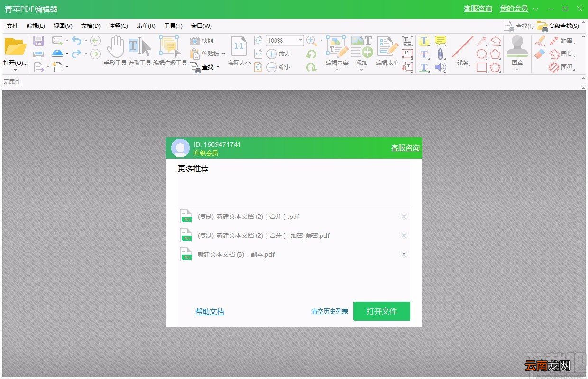Screen dimensions: 588x379
Task: Click the Distance (距离) measure tool
Action: point(561,41)
